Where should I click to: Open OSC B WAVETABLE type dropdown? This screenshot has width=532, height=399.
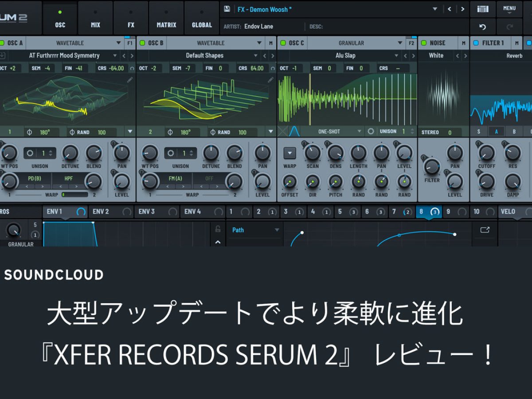215,43
